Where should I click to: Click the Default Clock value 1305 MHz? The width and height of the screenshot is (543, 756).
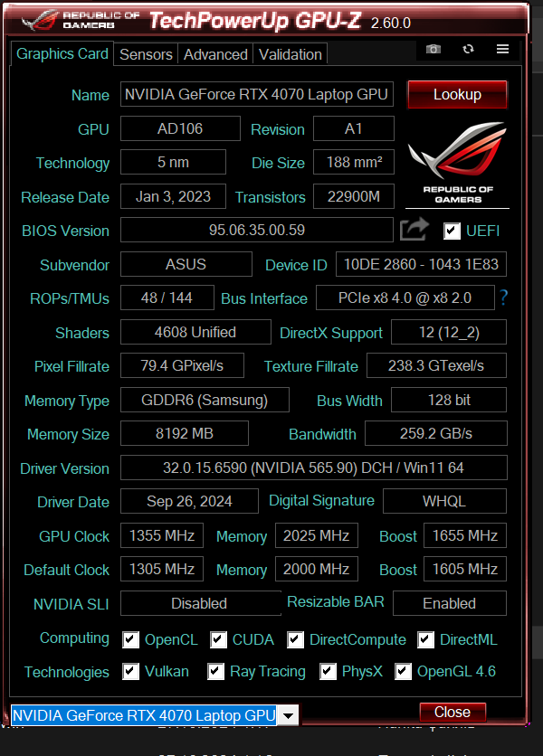(162, 569)
